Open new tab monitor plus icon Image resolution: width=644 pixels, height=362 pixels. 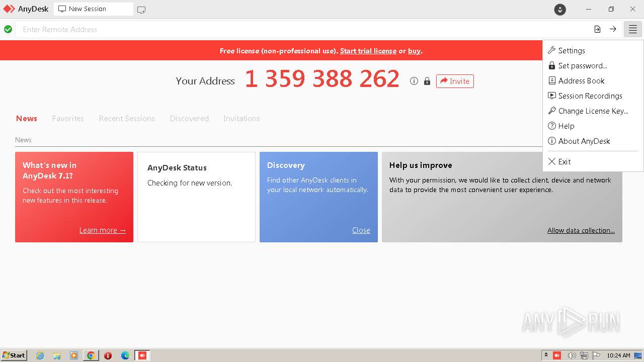pyautogui.click(x=141, y=10)
